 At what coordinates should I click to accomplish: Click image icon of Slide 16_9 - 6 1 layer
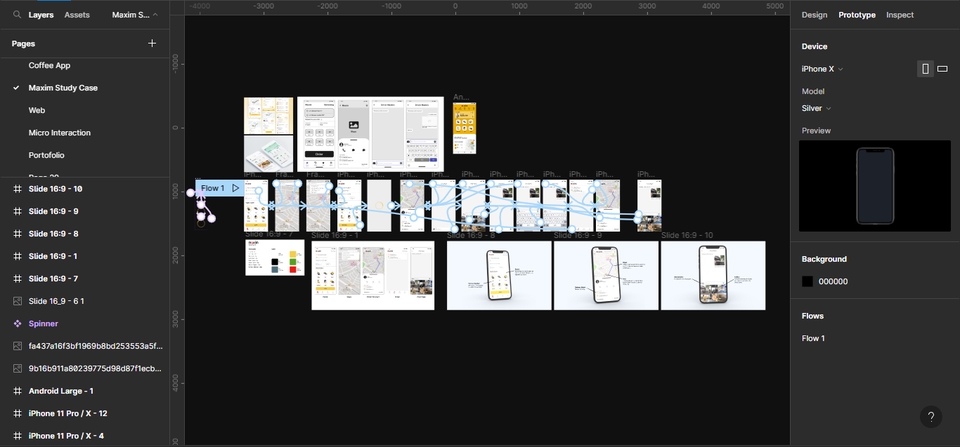pyautogui.click(x=17, y=301)
